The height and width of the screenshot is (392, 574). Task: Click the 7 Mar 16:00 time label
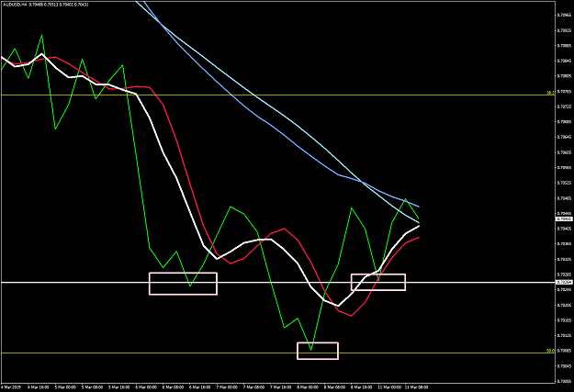[281, 386]
